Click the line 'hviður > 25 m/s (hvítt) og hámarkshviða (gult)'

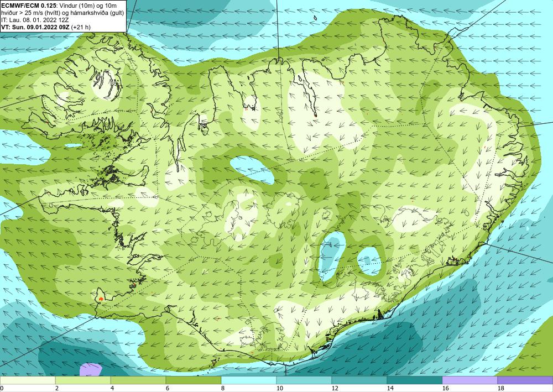(x=62, y=12)
